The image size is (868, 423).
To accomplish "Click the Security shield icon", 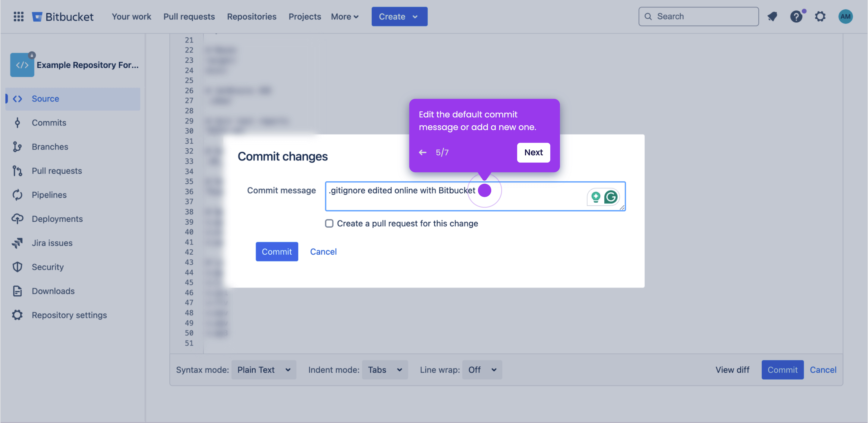I will pyautogui.click(x=17, y=267).
